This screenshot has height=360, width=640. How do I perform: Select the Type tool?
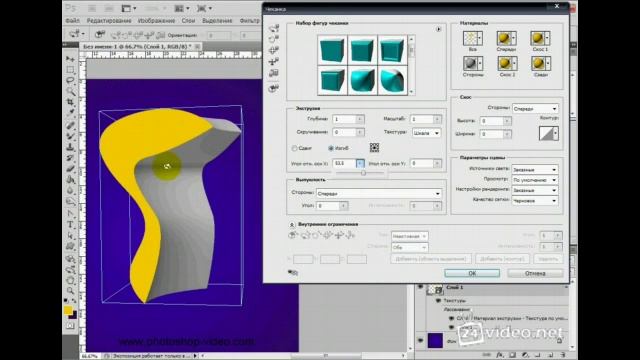(71, 225)
